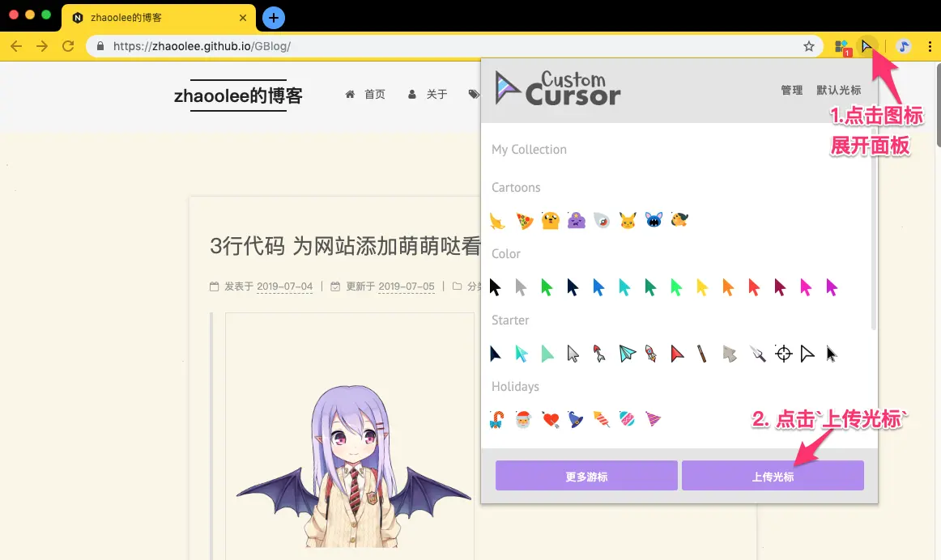Image resolution: width=941 pixels, height=560 pixels.
Task: Click the anime bat-wing girl image
Action: (x=353, y=466)
